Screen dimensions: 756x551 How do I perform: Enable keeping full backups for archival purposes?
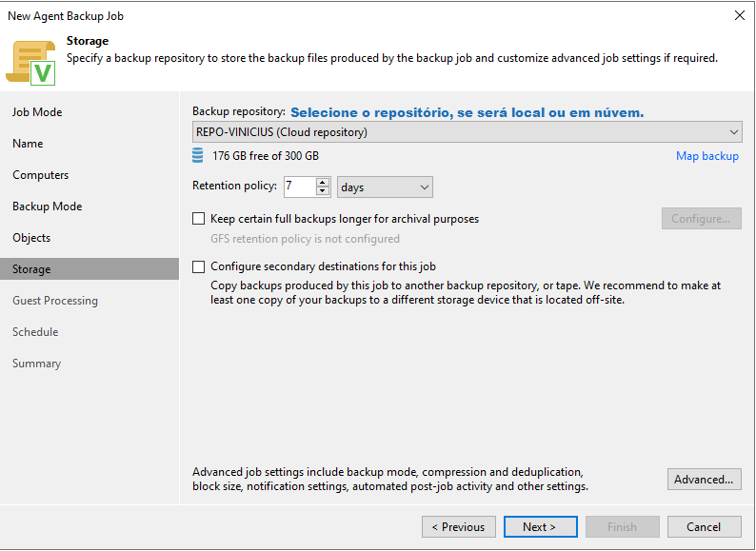pos(198,219)
